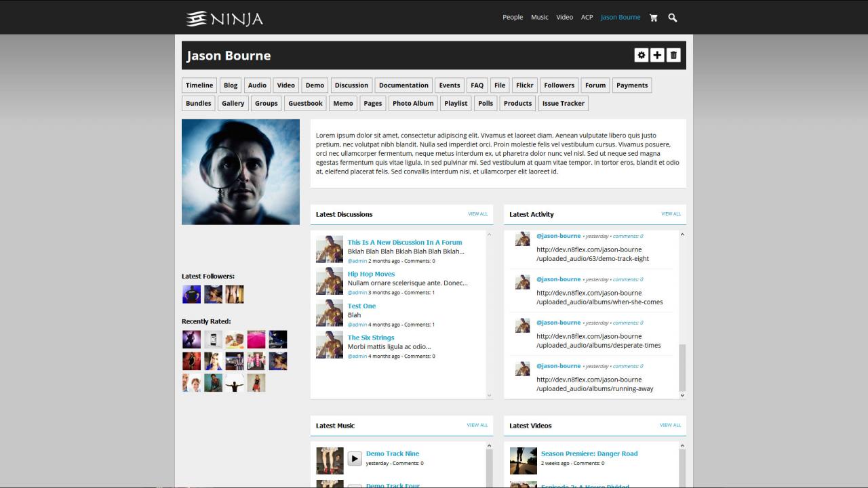Switch to the Issue Tracker tab

[x=563, y=104]
